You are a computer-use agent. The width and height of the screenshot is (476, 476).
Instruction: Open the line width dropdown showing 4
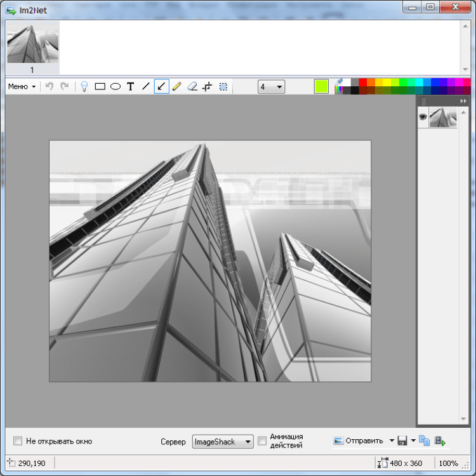pos(271,87)
